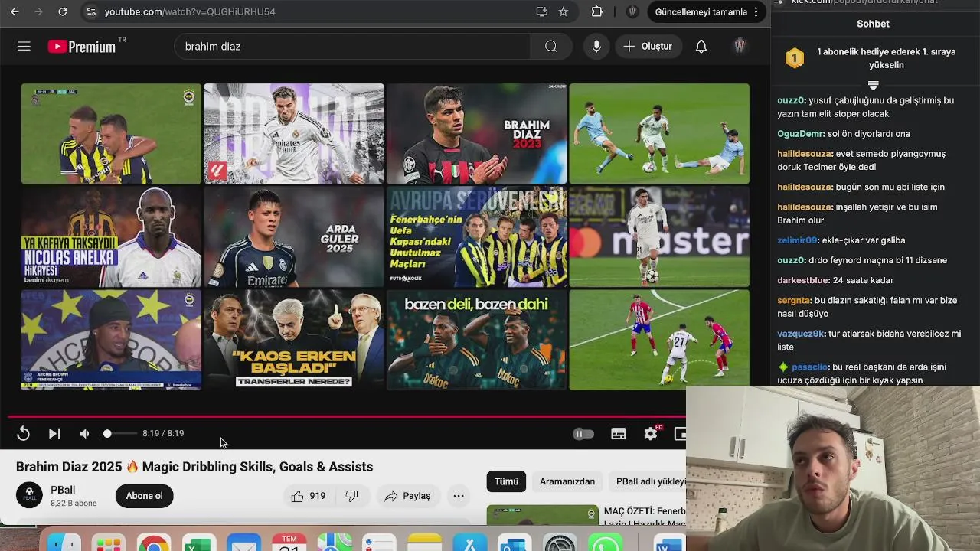980x551 pixels.
Task: Open the bazen deli, bazen dahi thumbnail
Action: coord(476,339)
